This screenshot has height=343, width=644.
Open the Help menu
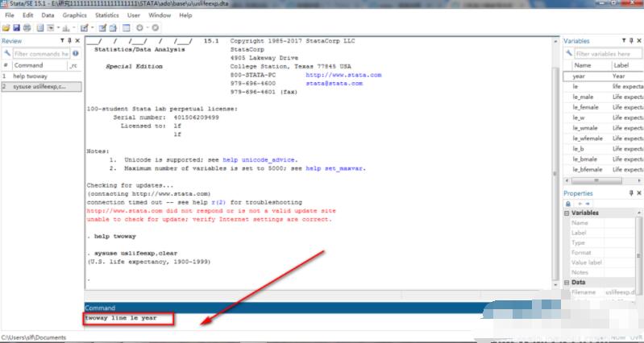click(185, 15)
